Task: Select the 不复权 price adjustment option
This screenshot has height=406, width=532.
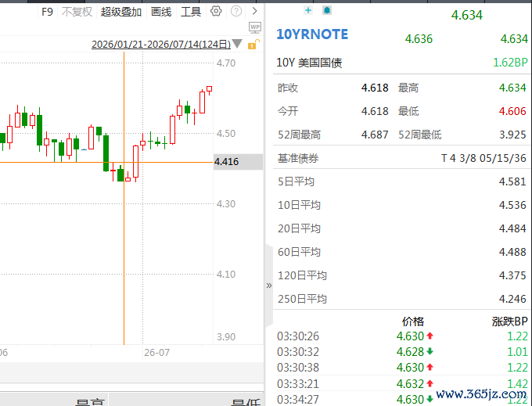Action: click(x=77, y=12)
